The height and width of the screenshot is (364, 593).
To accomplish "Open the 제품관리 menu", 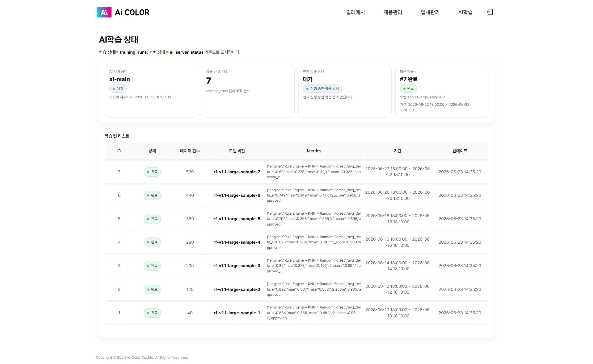I will coord(393,12).
